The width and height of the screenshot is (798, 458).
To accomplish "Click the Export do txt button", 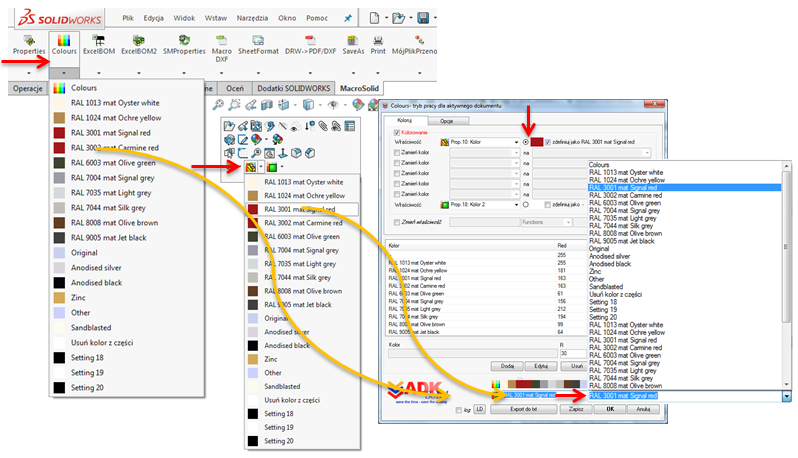I will [523, 409].
